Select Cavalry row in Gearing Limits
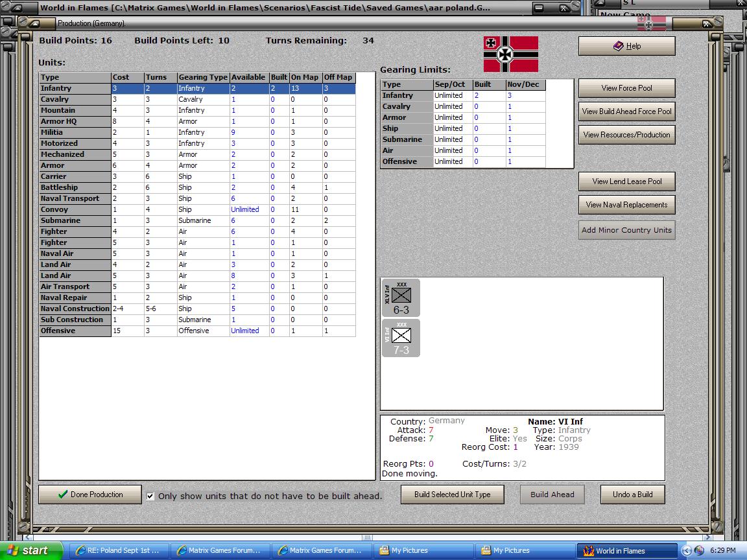 point(464,106)
